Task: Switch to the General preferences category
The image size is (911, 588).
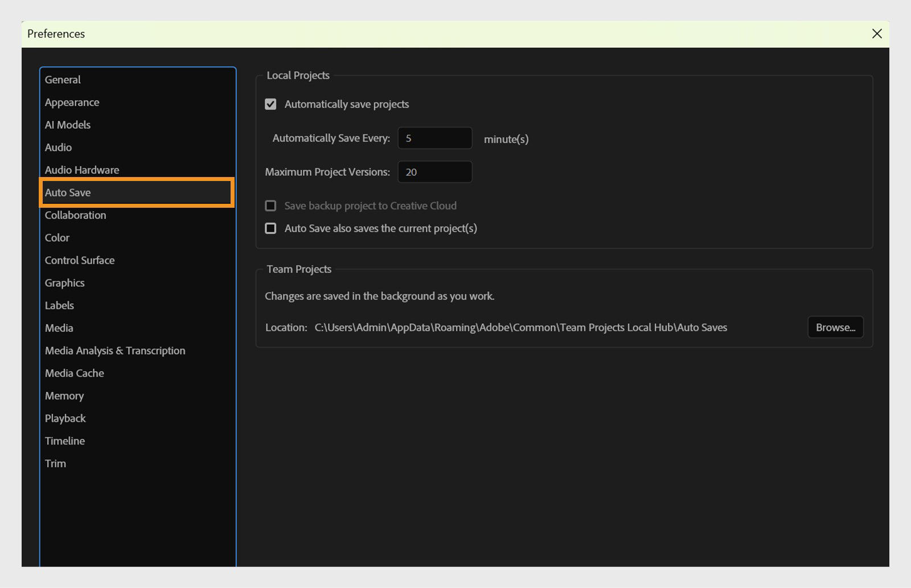Action: [62, 80]
